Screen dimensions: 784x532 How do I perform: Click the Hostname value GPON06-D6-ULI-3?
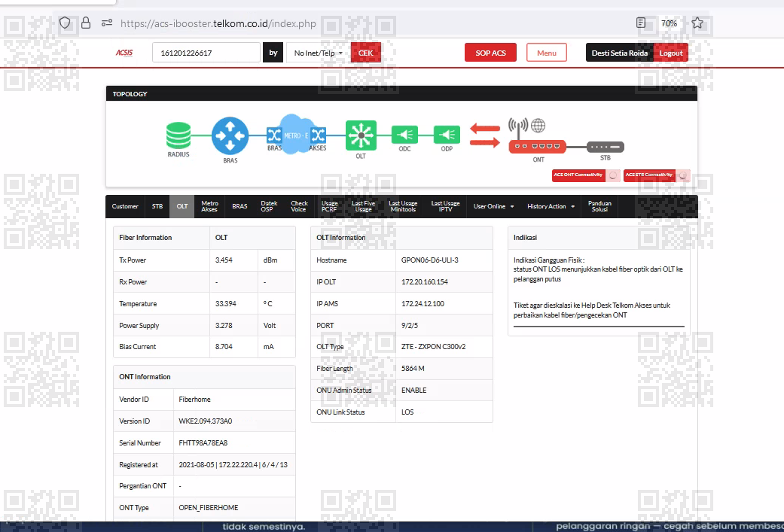click(429, 260)
